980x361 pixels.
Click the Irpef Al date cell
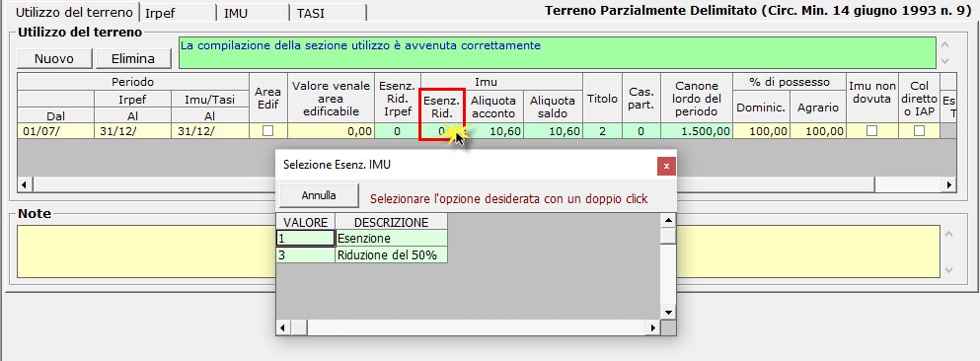pos(132,131)
